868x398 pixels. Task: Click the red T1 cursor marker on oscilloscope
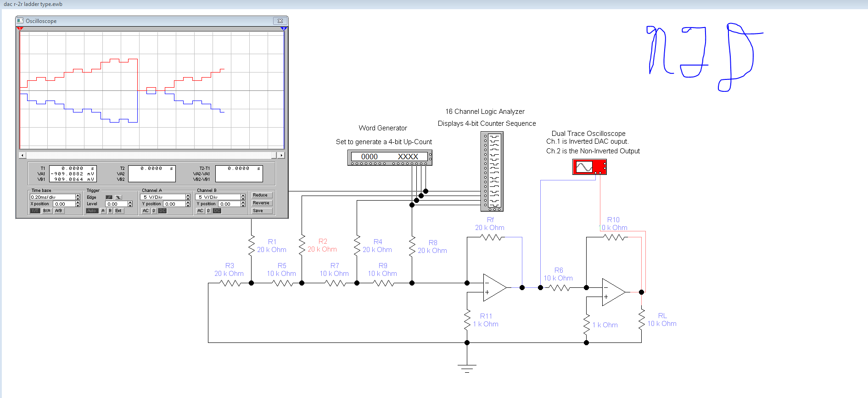point(20,28)
